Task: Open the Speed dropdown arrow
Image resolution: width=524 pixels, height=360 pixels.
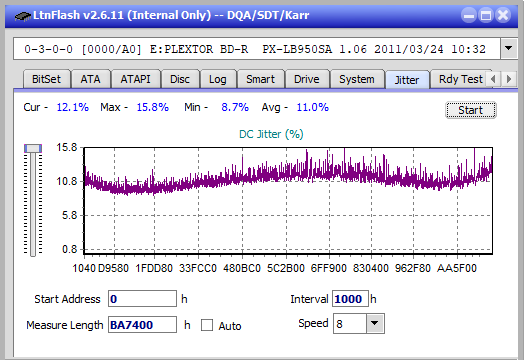Action: pos(375,323)
